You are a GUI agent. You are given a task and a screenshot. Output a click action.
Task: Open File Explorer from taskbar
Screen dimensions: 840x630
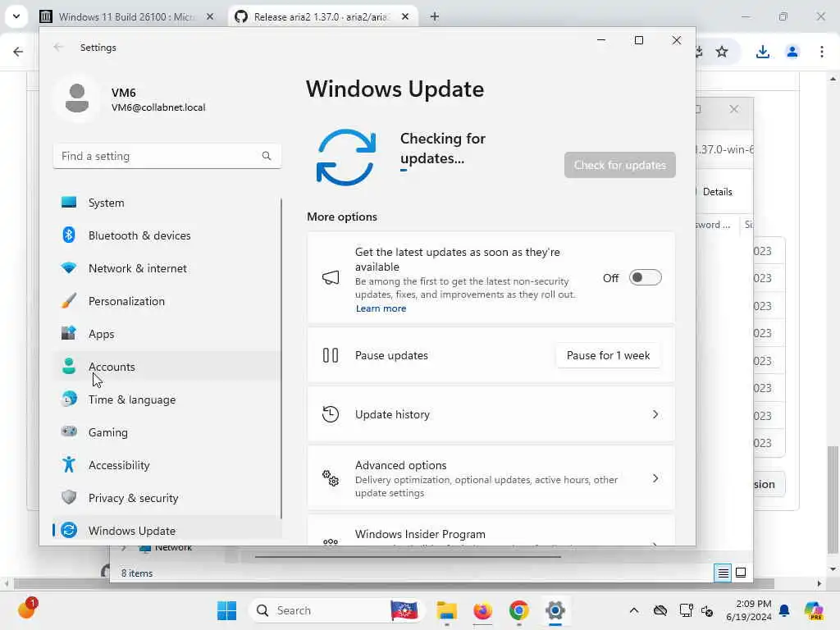(446, 610)
